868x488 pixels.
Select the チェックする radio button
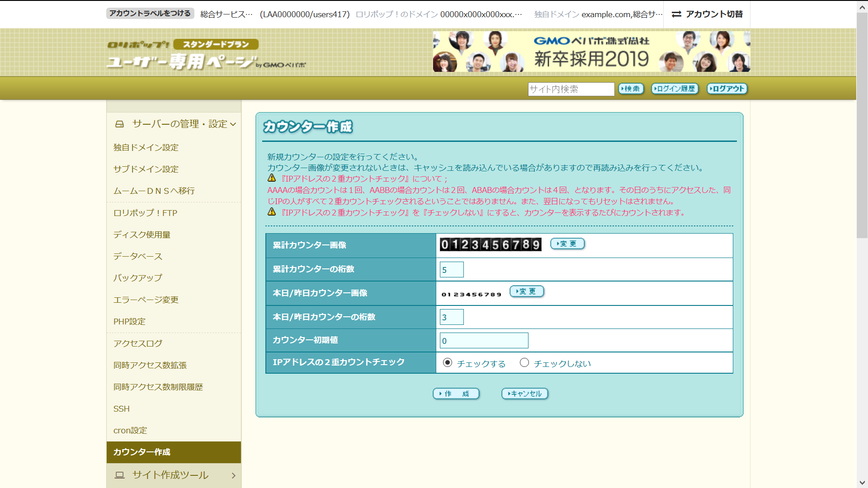(448, 363)
